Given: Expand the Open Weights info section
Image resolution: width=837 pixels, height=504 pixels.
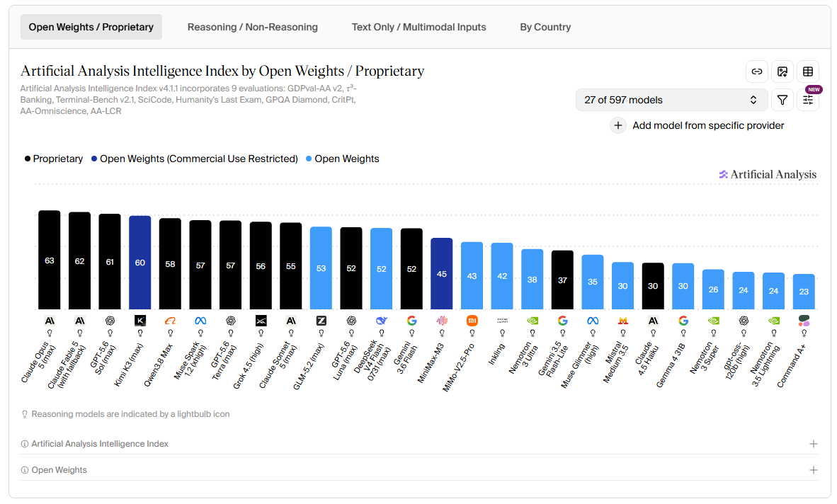Looking at the screenshot, I should point(420,470).
